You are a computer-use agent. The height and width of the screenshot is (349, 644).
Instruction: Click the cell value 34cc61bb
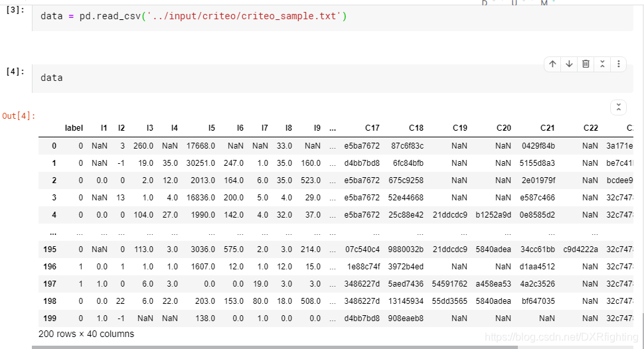[537, 249]
